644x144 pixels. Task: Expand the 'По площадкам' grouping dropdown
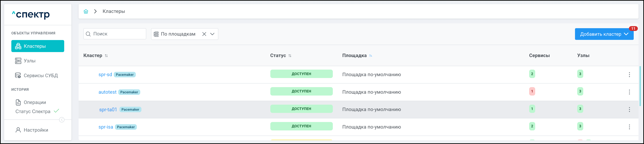pos(212,34)
